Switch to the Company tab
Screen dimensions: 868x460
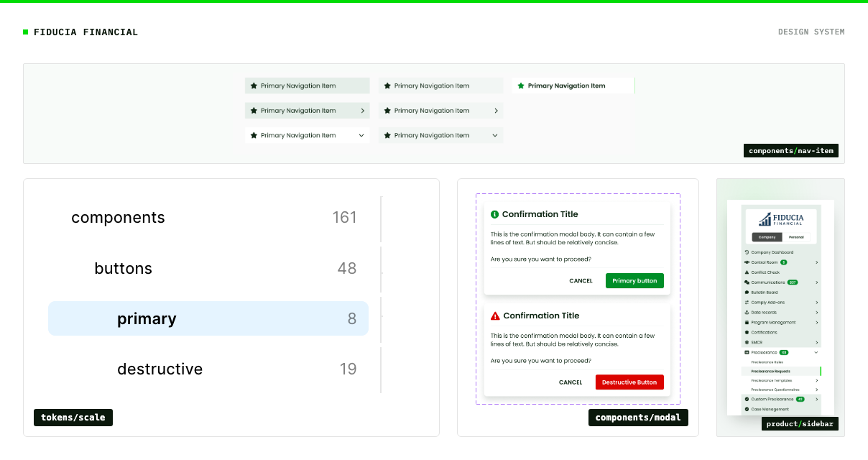[x=767, y=237]
